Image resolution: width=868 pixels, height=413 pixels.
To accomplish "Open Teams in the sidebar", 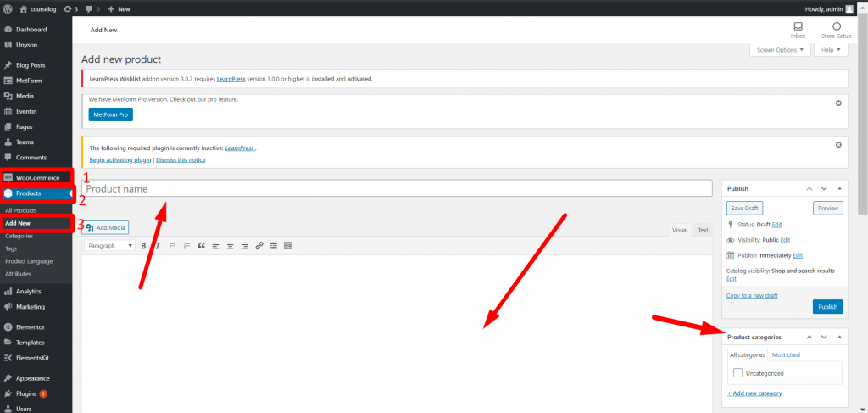I will point(25,142).
